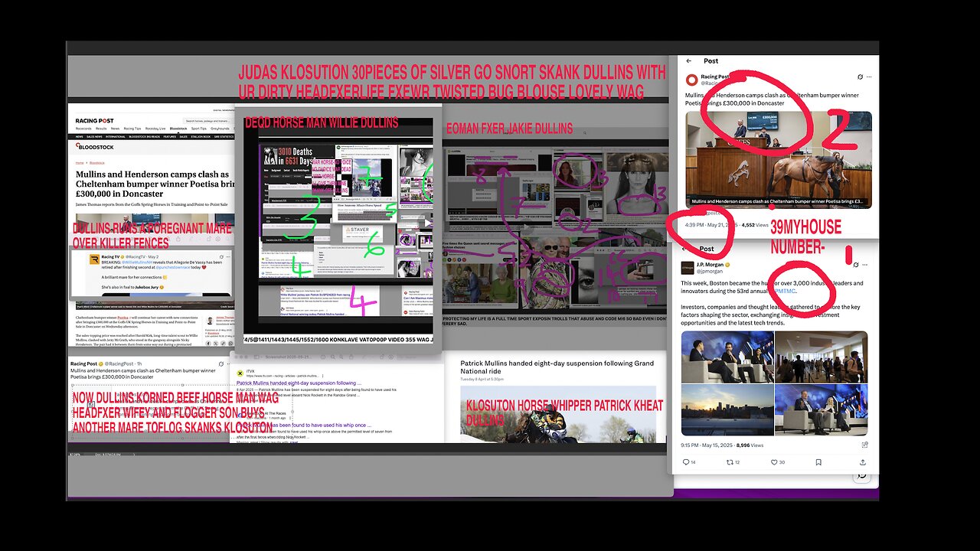Image resolution: width=980 pixels, height=551 pixels.
Task: Open the panel discussion photo in J.P. Morgan post
Action: tap(727, 357)
